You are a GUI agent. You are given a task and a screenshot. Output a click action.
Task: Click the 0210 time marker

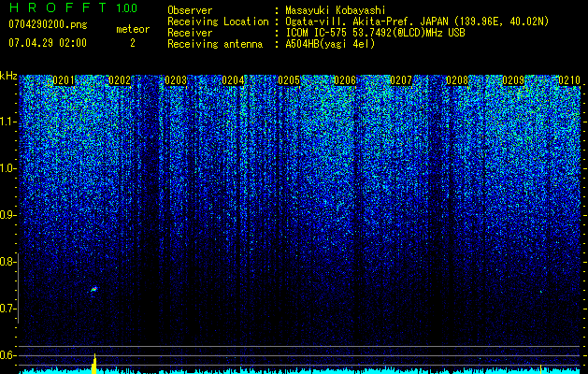(569, 80)
